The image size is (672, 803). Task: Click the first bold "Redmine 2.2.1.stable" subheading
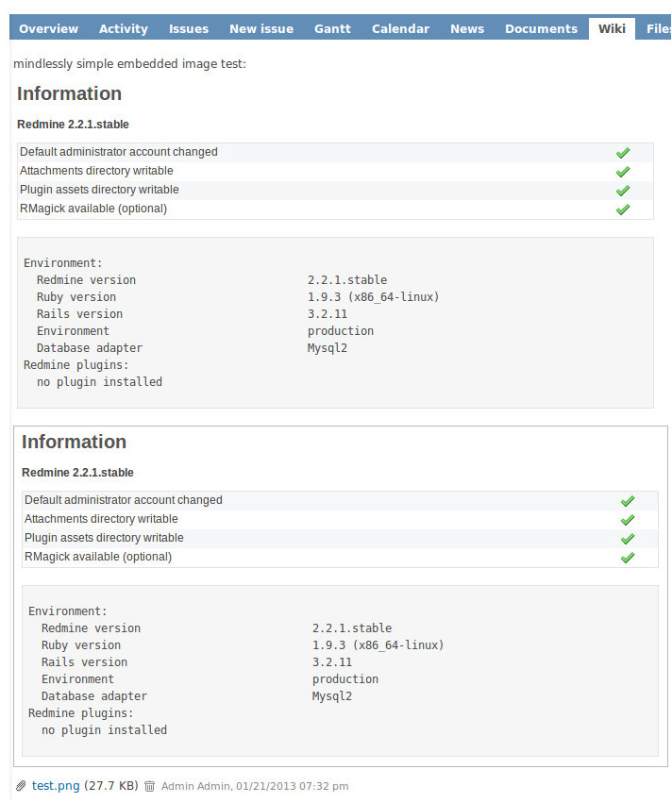73,125
